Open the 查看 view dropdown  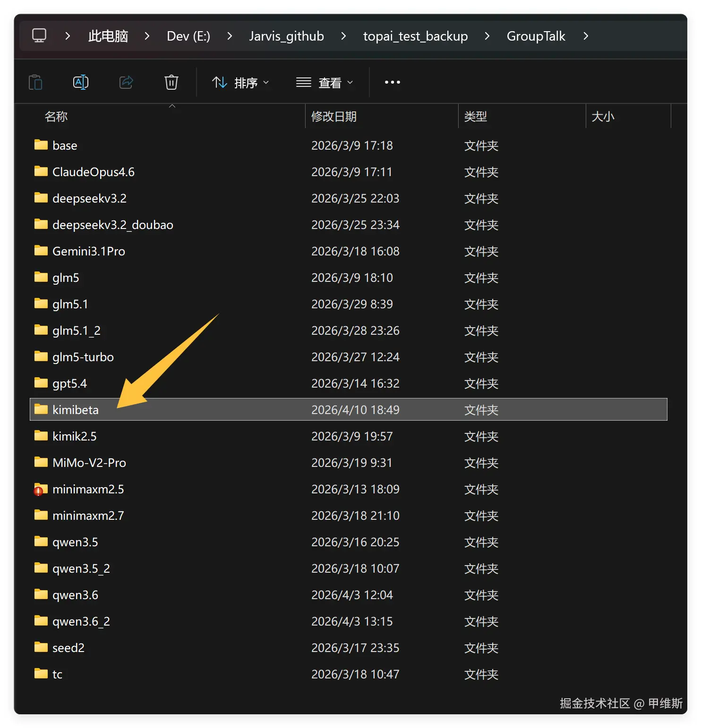(325, 83)
